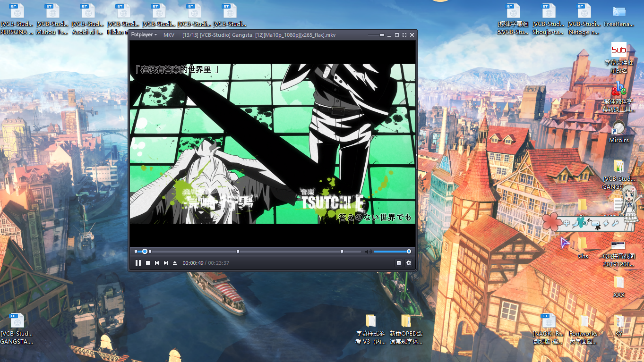Select the [NAOKI-R... torrent icon

[548, 329]
